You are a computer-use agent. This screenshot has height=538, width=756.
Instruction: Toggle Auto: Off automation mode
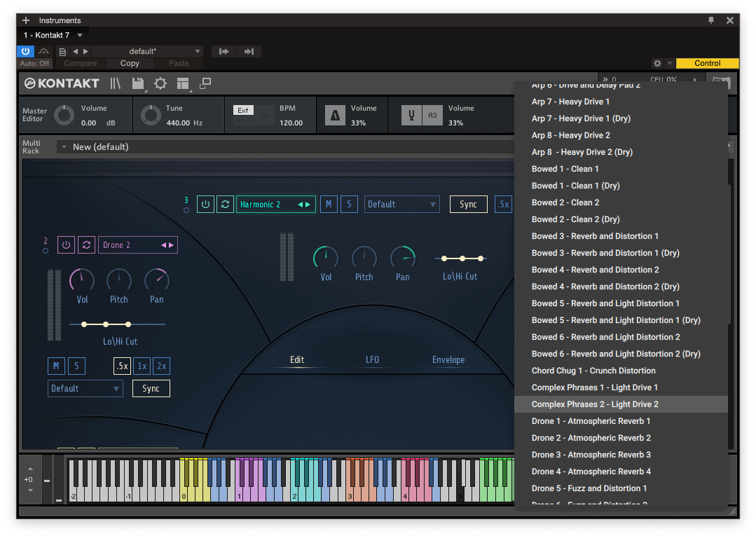point(35,63)
